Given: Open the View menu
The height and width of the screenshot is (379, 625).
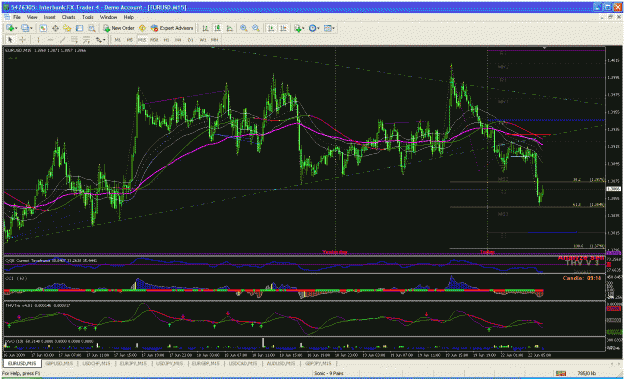Looking at the screenshot, I should coord(32,18).
